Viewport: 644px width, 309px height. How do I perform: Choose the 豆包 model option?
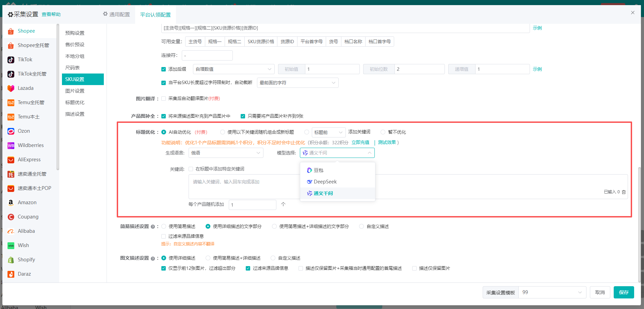tap(318, 170)
